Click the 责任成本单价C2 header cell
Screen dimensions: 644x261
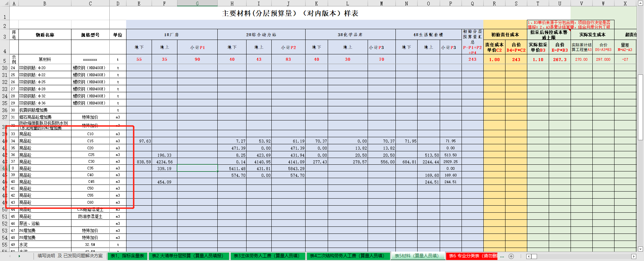pyautogui.click(x=494, y=47)
